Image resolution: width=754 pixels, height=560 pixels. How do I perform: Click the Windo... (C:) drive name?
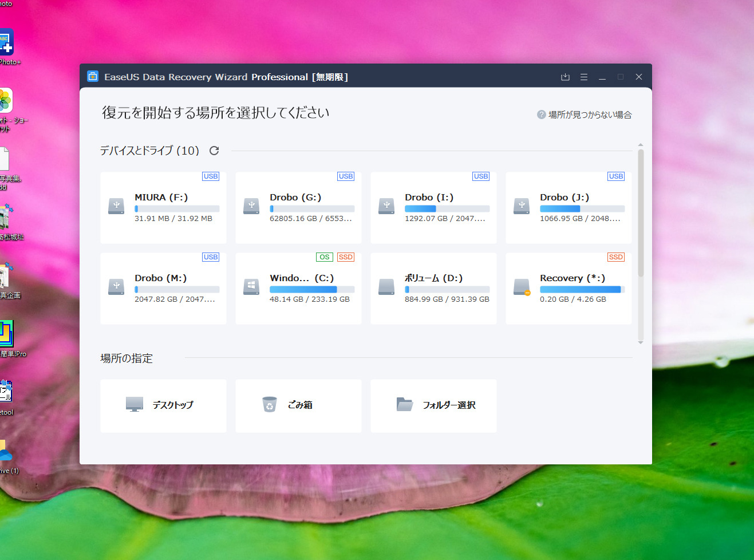pos(302,278)
